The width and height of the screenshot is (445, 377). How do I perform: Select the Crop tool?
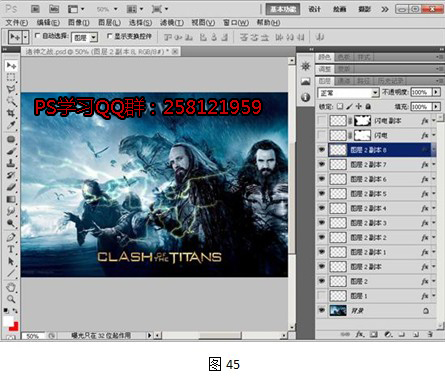coord(11,113)
